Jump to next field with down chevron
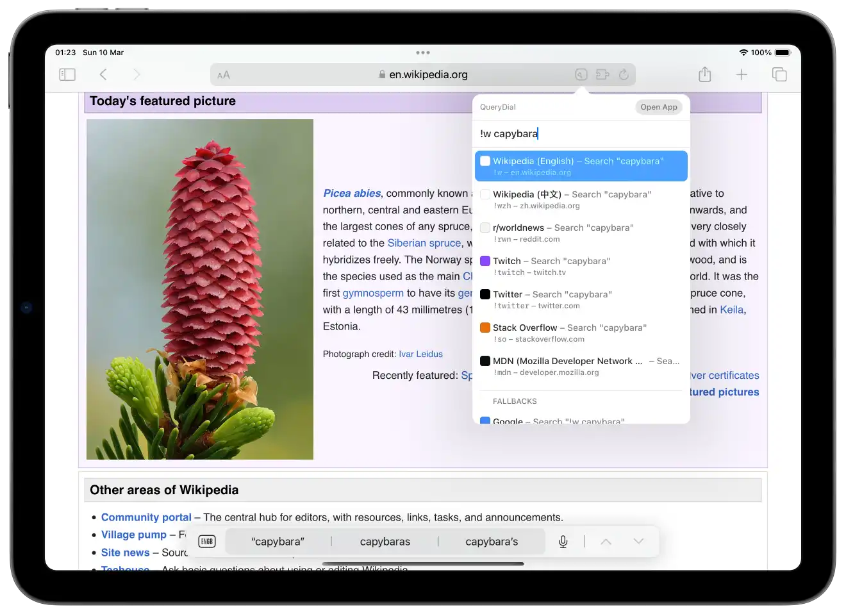 (638, 542)
